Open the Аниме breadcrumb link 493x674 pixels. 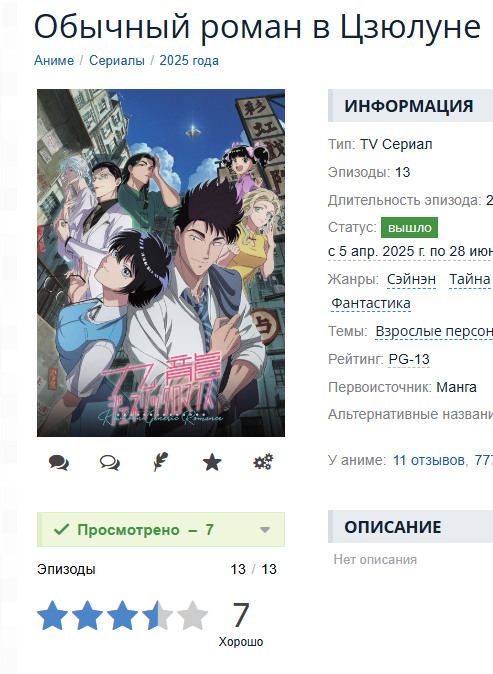pyautogui.click(x=54, y=61)
